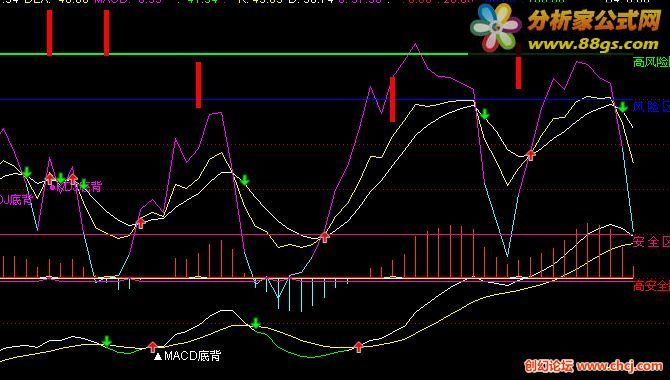Open the www.88gs.com link
Screen dimensions: 670x380
tap(594, 44)
